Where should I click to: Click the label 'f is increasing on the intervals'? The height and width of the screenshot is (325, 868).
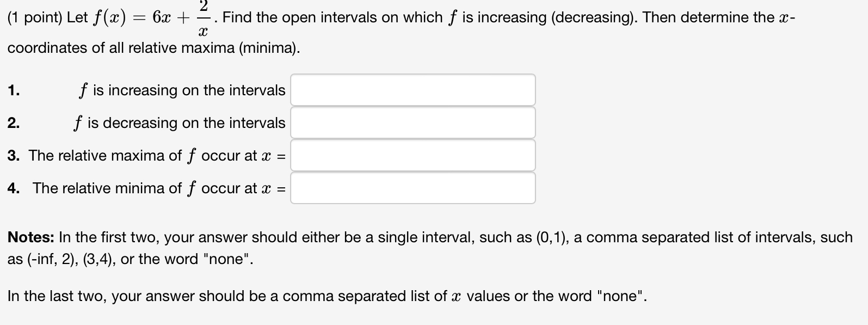pyautogui.click(x=181, y=90)
